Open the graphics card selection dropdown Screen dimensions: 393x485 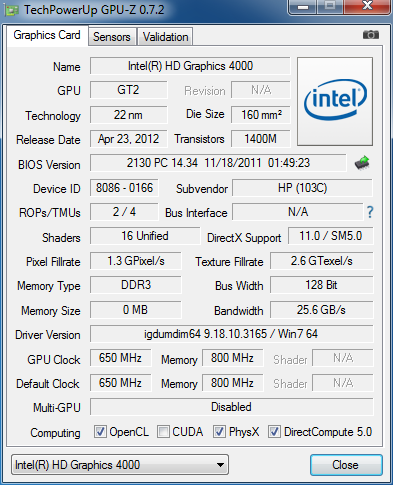tap(120, 465)
